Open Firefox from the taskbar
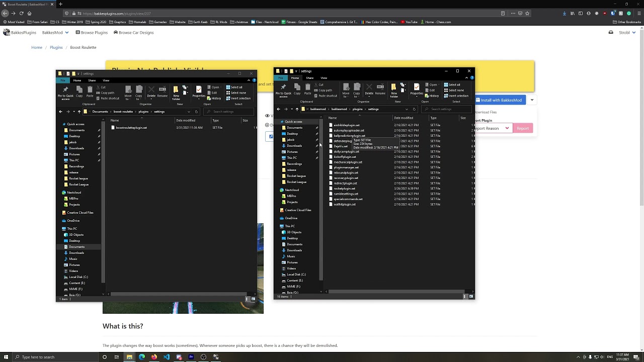This screenshot has height=362, width=644. click(x=154, y=357)
